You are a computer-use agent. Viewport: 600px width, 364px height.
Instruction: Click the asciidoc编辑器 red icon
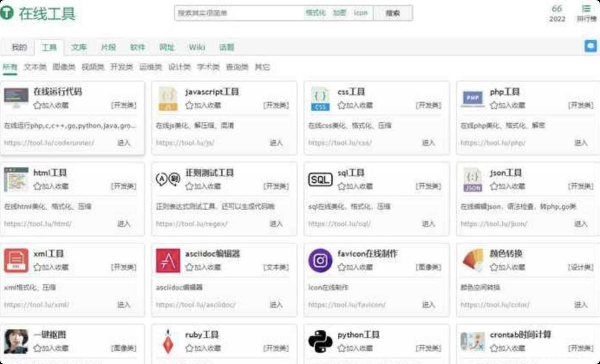pos(168,261)
